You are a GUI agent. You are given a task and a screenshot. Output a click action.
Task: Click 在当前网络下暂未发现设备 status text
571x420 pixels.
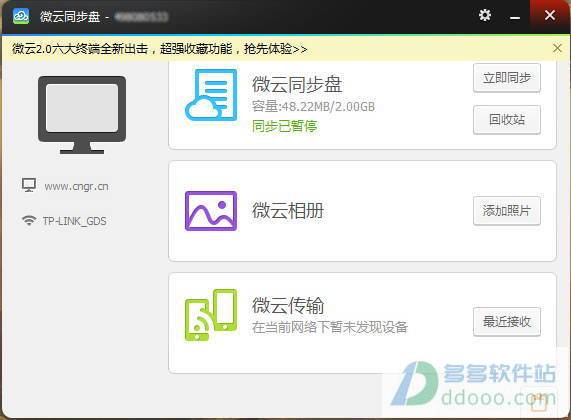330,327
